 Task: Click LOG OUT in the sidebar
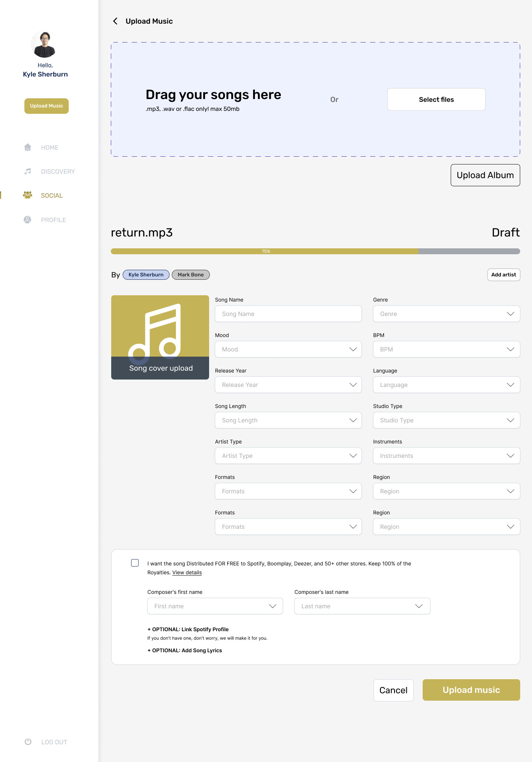(54, 742)
